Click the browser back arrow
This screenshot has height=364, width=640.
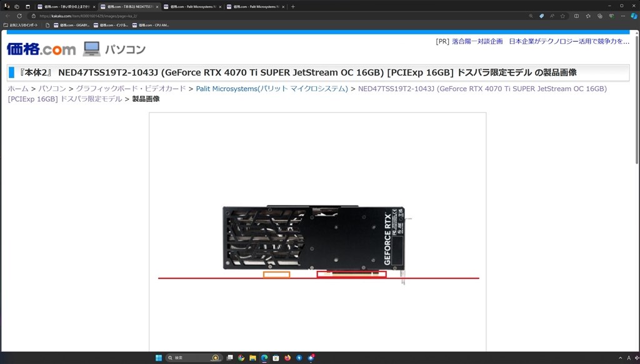[x=7, y=16]
